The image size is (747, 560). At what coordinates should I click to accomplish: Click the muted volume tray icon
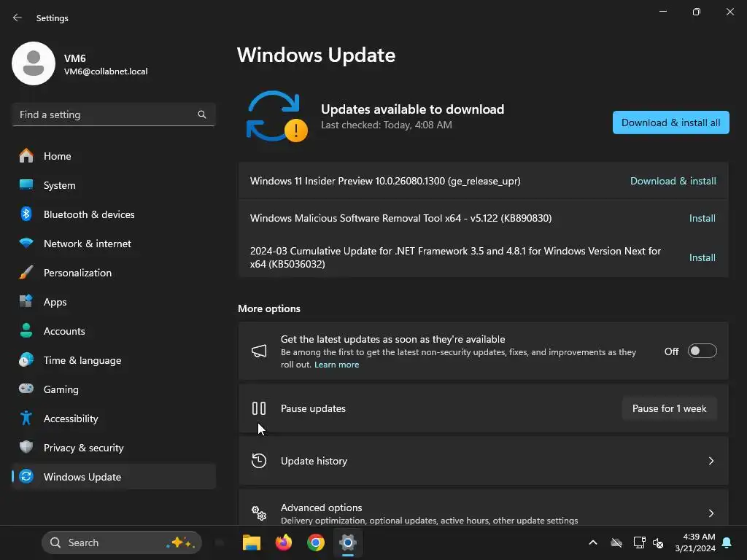click(x=658, y=542)
